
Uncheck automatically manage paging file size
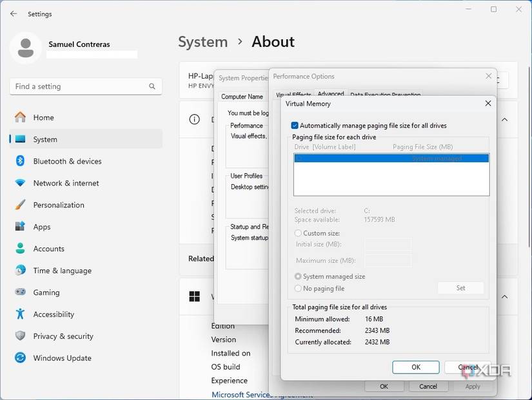pos(295,126)
